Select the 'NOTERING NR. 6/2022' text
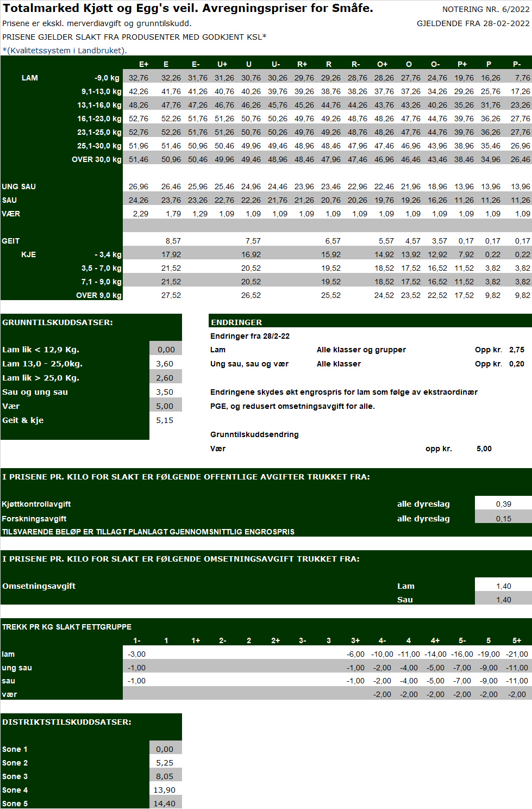Image resolution: width=532 pixels, height=809 pixels. (486, 9)
